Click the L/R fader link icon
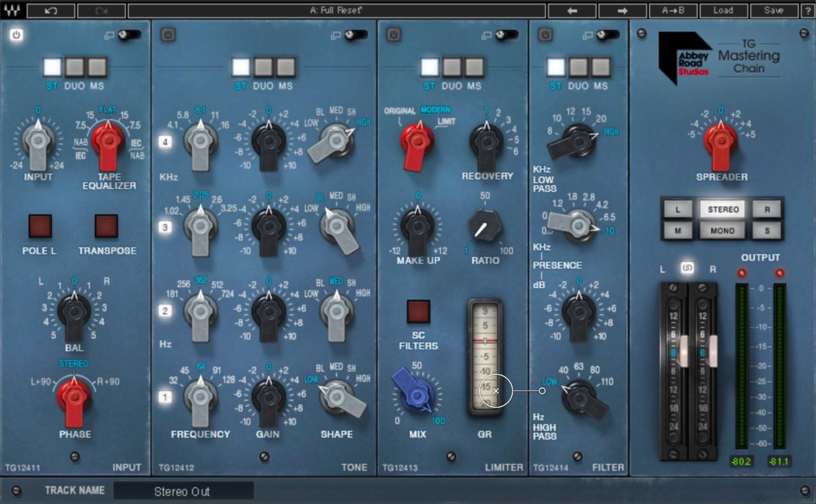This screenshot has width=816, height=504. (687, 268)
